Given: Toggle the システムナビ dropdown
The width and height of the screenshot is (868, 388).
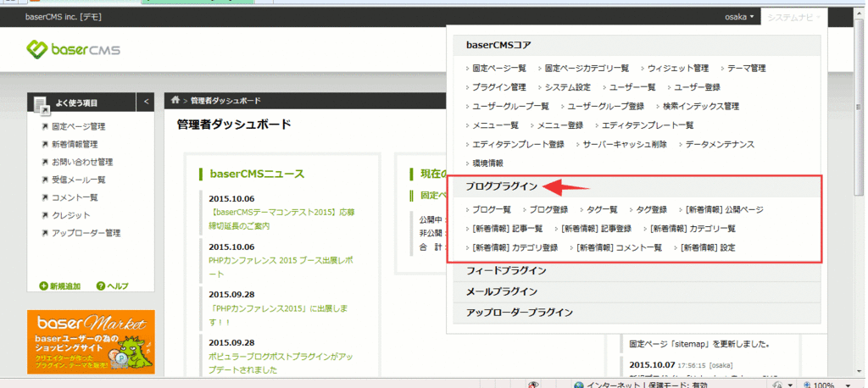Looking at the screenshot, I should tap(793, 17).
